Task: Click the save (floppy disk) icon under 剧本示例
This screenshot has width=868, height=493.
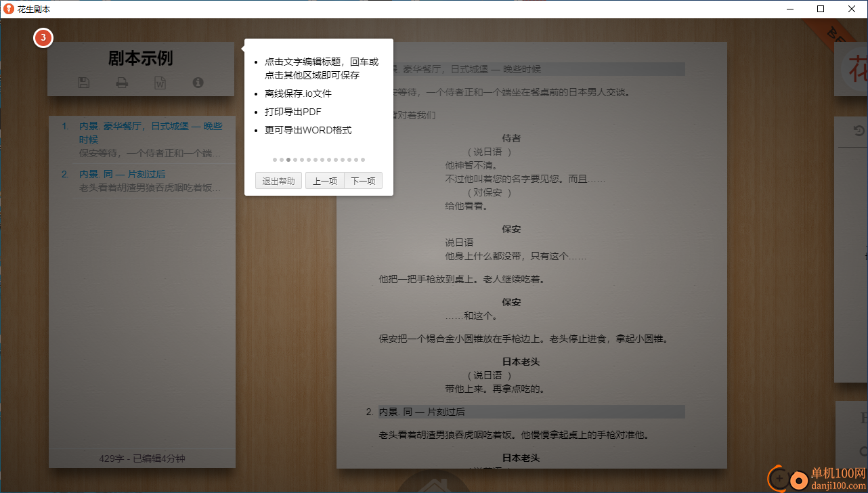Action: [84, 83]
